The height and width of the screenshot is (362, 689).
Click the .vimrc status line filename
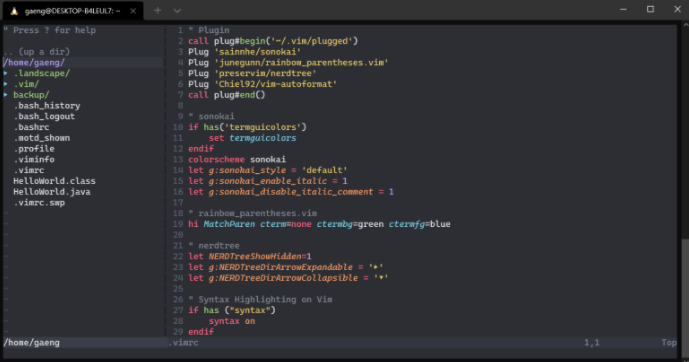pyautogui.click(x=184, y=343)
